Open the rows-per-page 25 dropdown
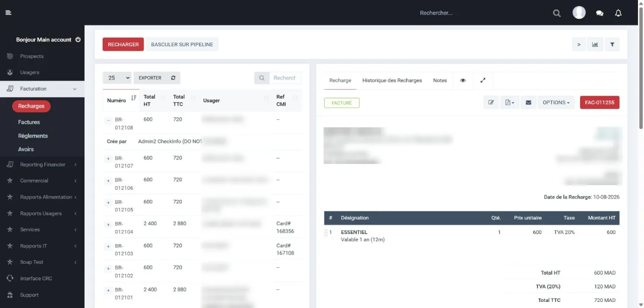This screenshot has width=644, height=308. click(117, 78)
